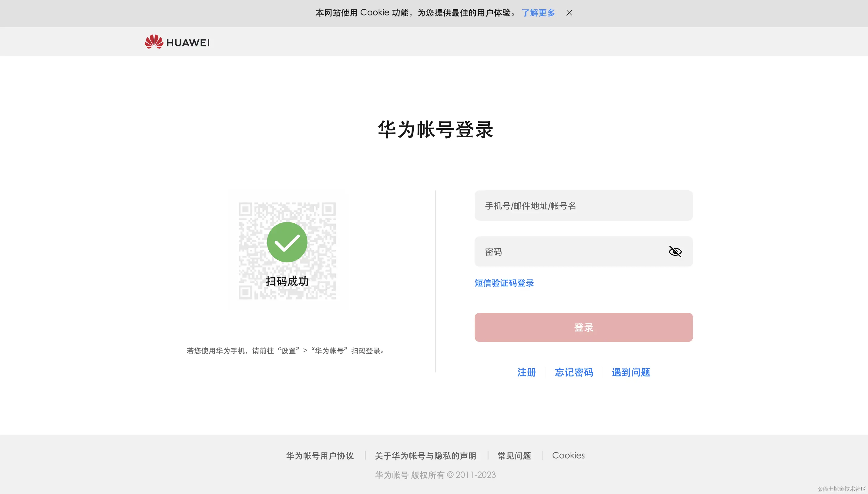Open the 注册 registration link
868x494 pixels.
[527, 372]
